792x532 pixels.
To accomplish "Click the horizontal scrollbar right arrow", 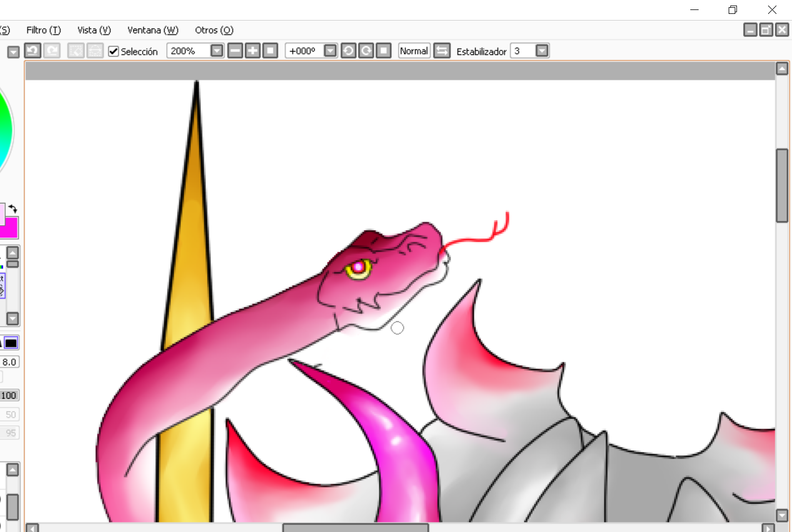I will [768, 528].
